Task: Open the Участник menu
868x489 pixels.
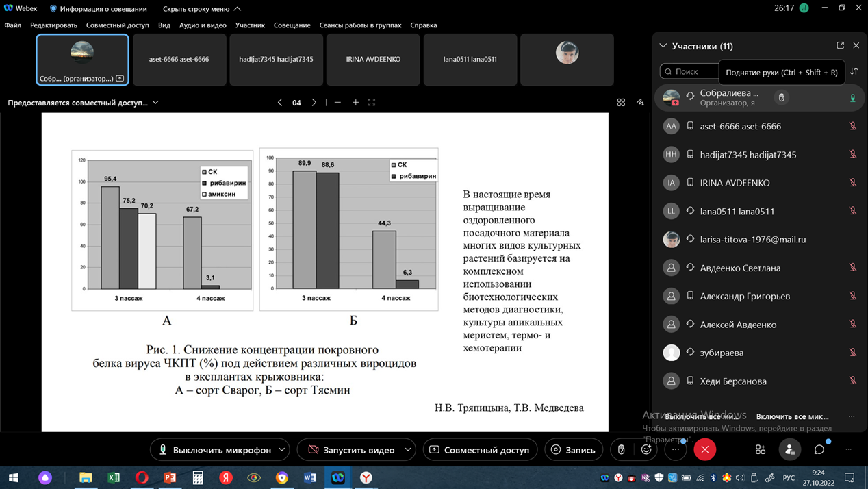Action: point(250,25)
